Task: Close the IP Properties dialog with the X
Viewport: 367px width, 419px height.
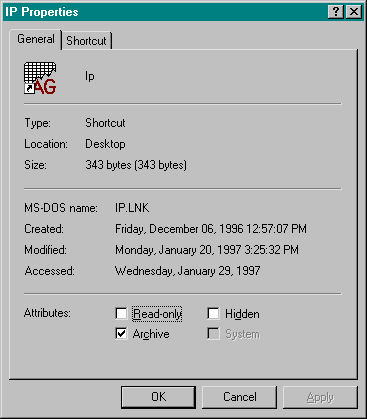Action: (x=353, y=12)
